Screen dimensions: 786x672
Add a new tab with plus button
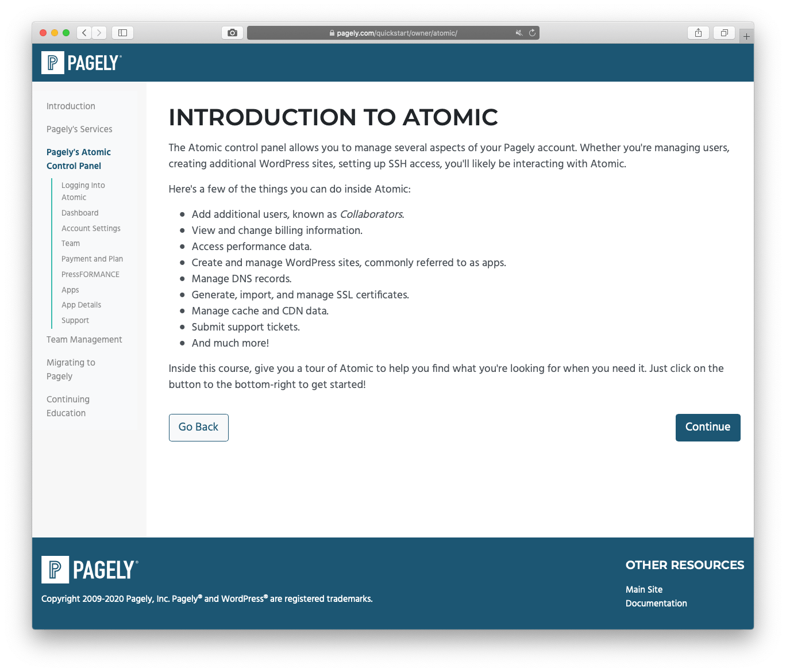click(746, 36)
